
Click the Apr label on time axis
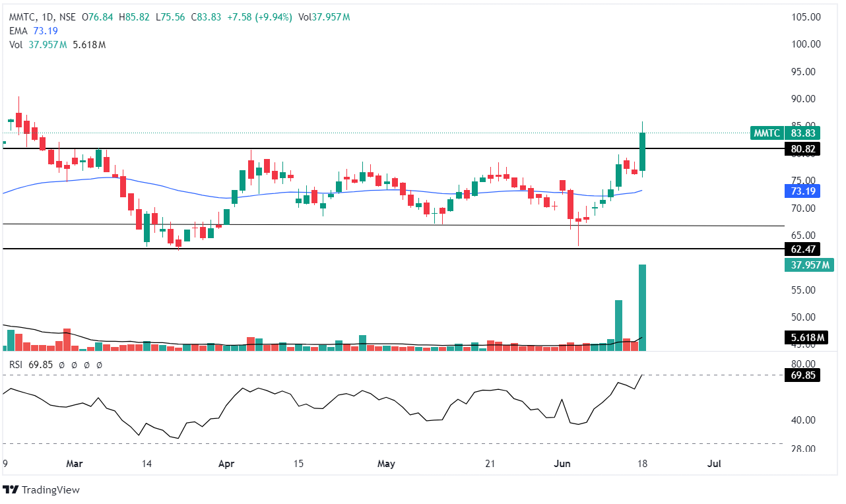pyautogui.click(x=226, y=464)
